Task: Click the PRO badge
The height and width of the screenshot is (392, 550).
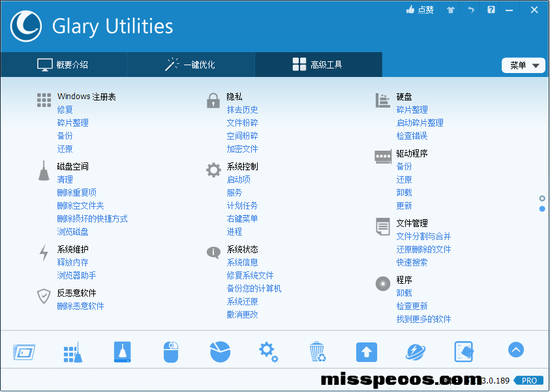Action: coord(529,380)
